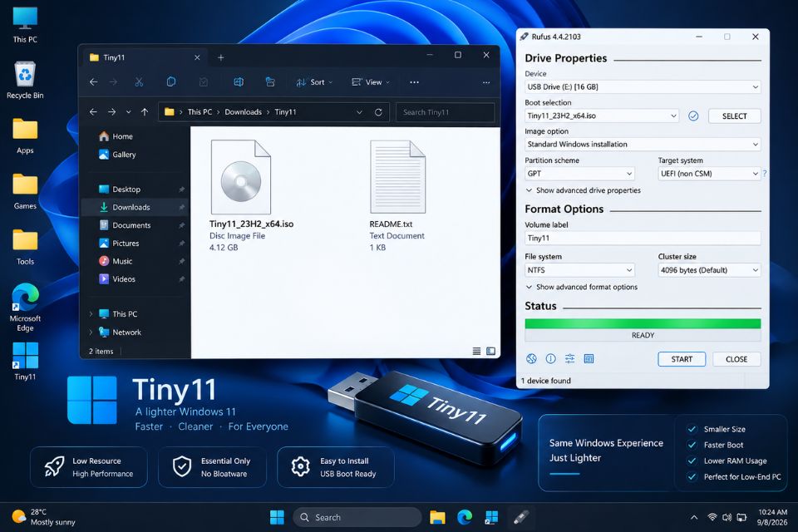Open the Partition scheme dropdown
This screenshot has height=532, width=798.
[x=579, y=174]
